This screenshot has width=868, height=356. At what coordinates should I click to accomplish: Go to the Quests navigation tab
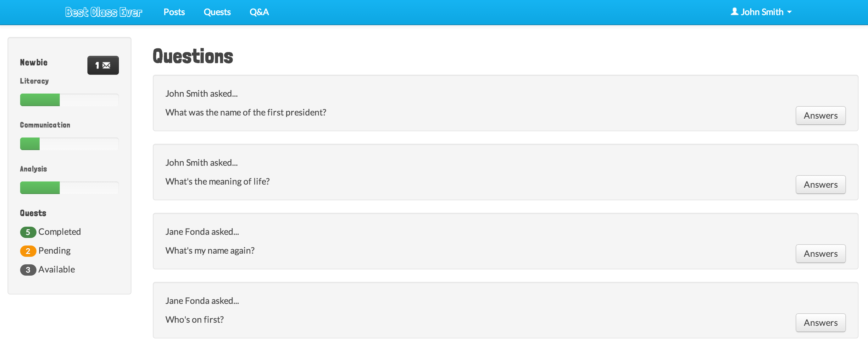[217, 12]
